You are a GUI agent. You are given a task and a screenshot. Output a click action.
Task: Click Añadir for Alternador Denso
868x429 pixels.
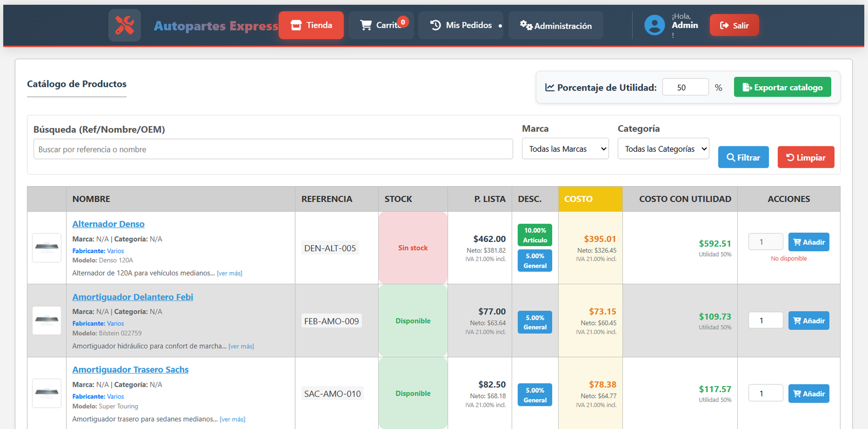pyautogui.click(x=808, y=242)
